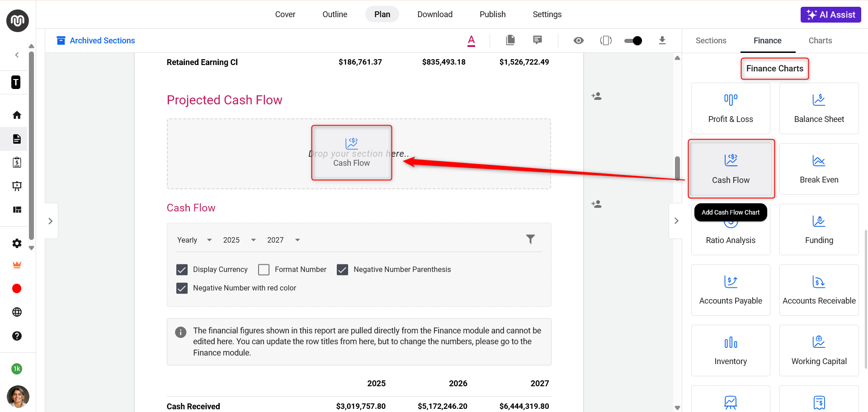Add the Working Capital chart
Image resolution: width=868 pixels, height=412 pixels.
click(x=819, y=351)
